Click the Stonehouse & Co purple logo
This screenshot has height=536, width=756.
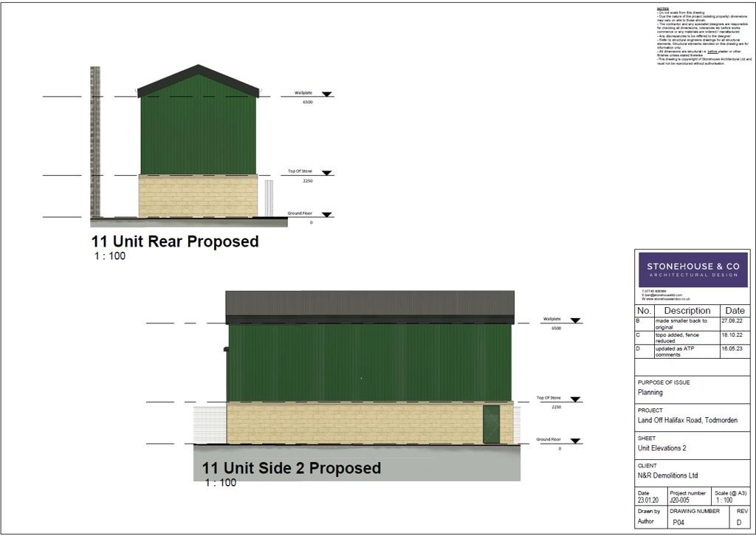click(693, 269)
